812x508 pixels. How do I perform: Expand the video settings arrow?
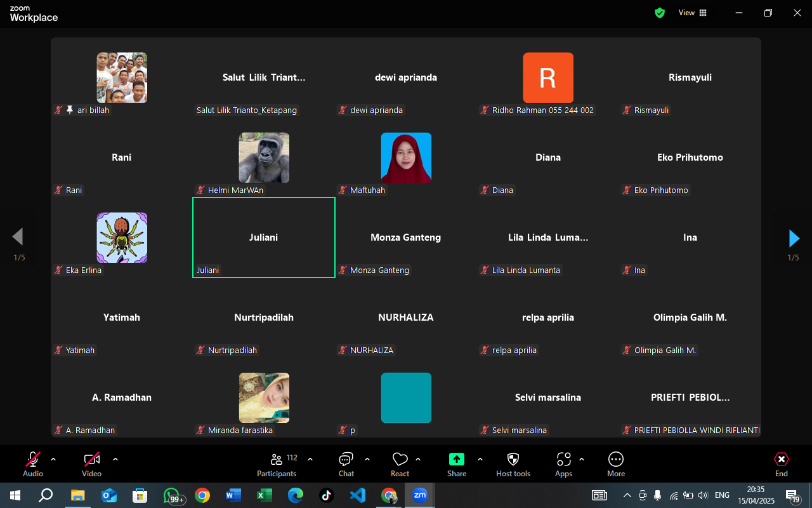point(115,459)
